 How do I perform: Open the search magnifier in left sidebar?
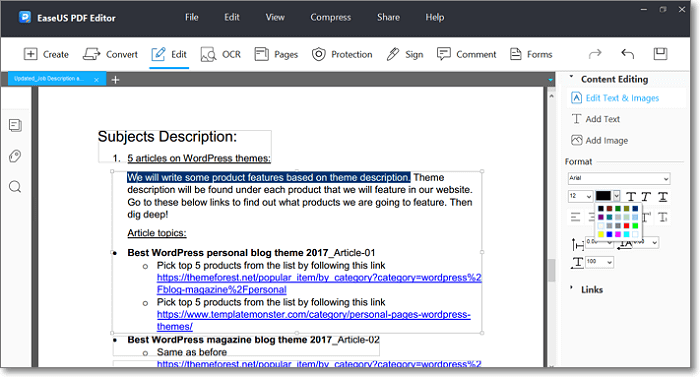(x=15, y=186)
